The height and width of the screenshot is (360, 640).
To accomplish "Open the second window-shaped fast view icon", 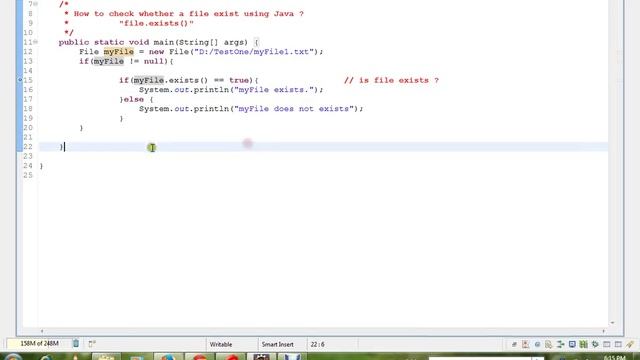I will (618, 344).
